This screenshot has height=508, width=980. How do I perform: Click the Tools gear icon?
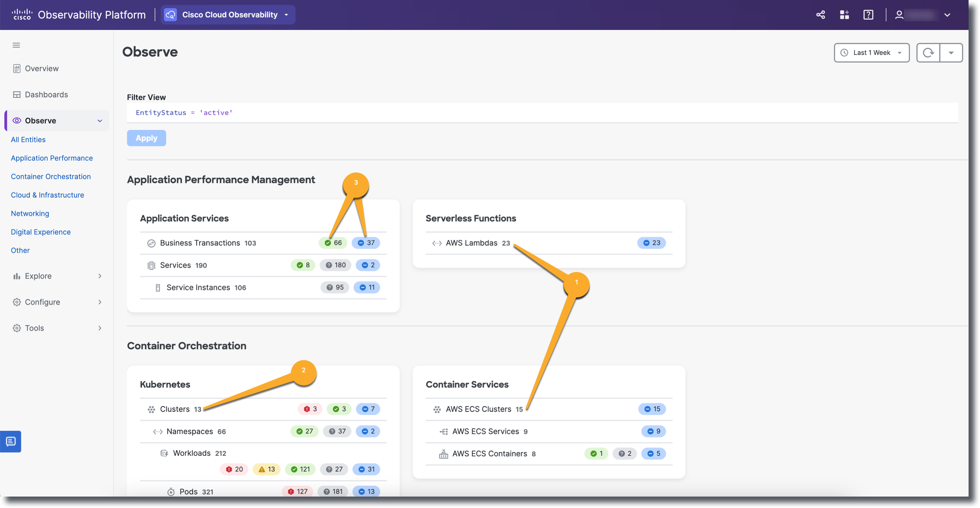pos(17,328)
